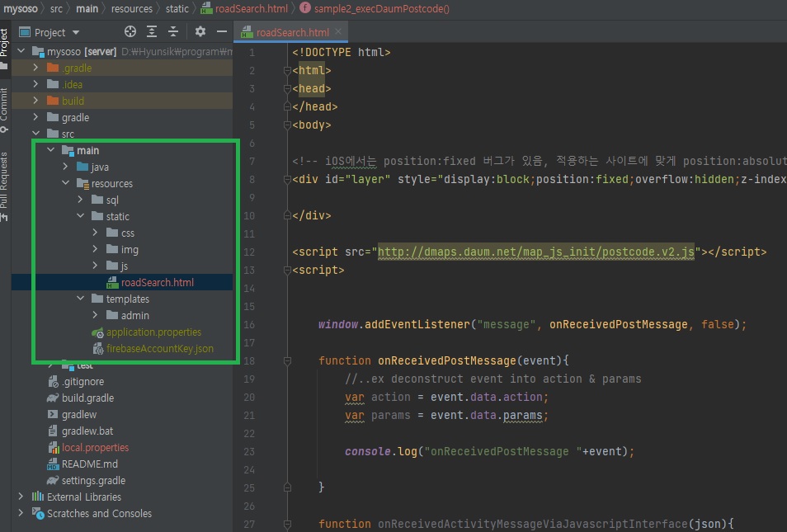Open the Pull Requests tool window tab
The image size is (787, 532).
coord(4,186)
